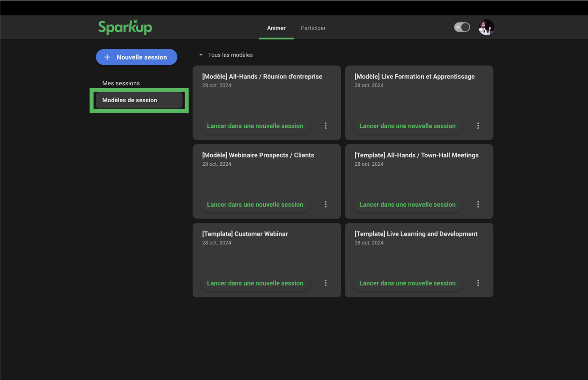Open more options for Live Learning and Development
This screenshot has width=588, height=380.
click(478, 283)
